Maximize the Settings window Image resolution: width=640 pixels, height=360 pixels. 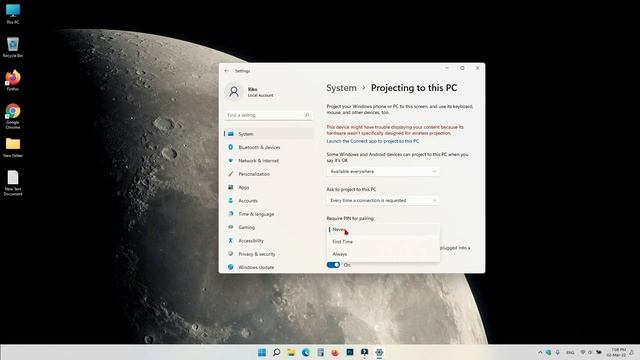pos(462,68)
